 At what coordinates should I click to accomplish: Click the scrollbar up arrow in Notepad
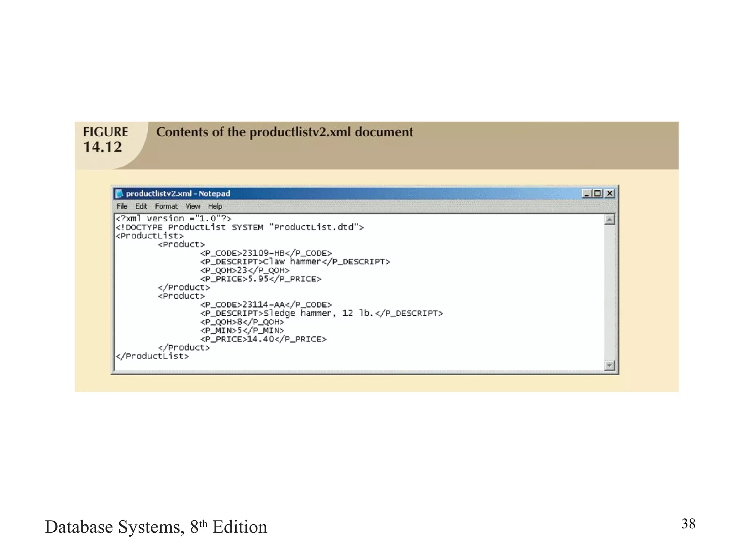[609, 219]
